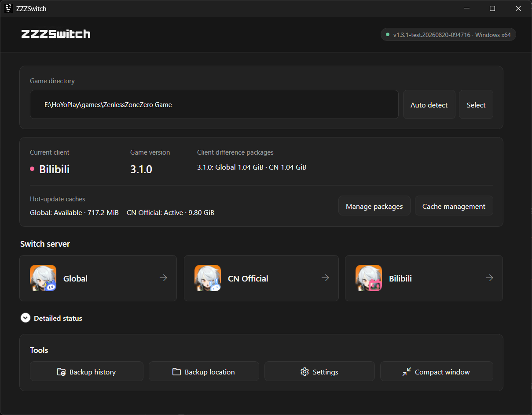
Task: Click the Select directory button
Action: click(476, 105)
